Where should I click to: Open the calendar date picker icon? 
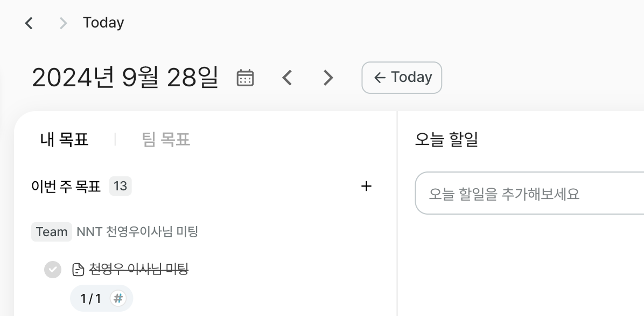pos(245,78)
